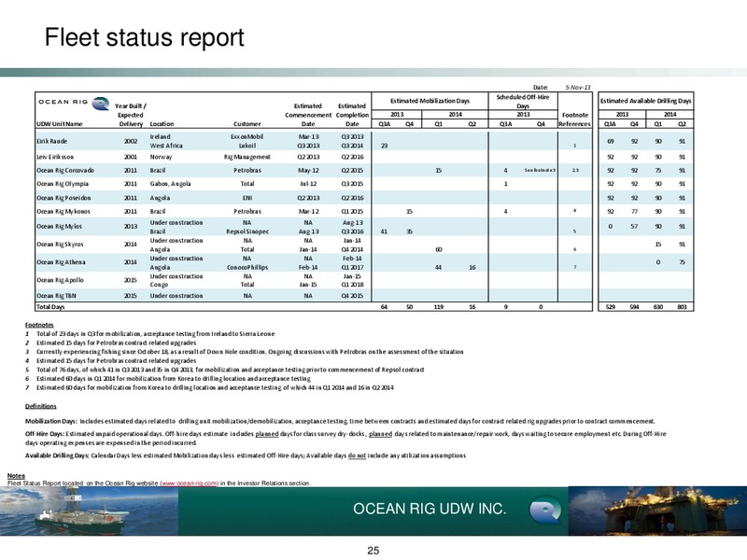Click the 'Footnotes' underlined heading
The width and height of the screenshot is (747, 560).
[39, 325]
